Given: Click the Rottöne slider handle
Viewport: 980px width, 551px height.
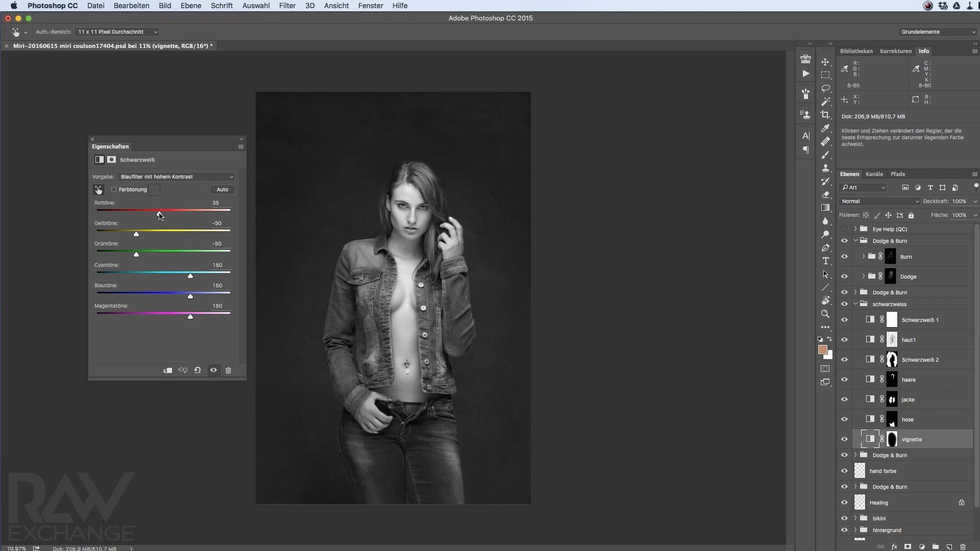Looking at the screenshot, I should pos(159,213).
